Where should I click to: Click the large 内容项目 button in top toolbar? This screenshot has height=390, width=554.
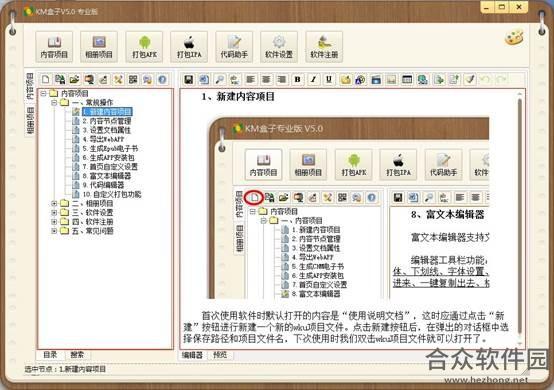pyautogui.click(x=54, y=47)
